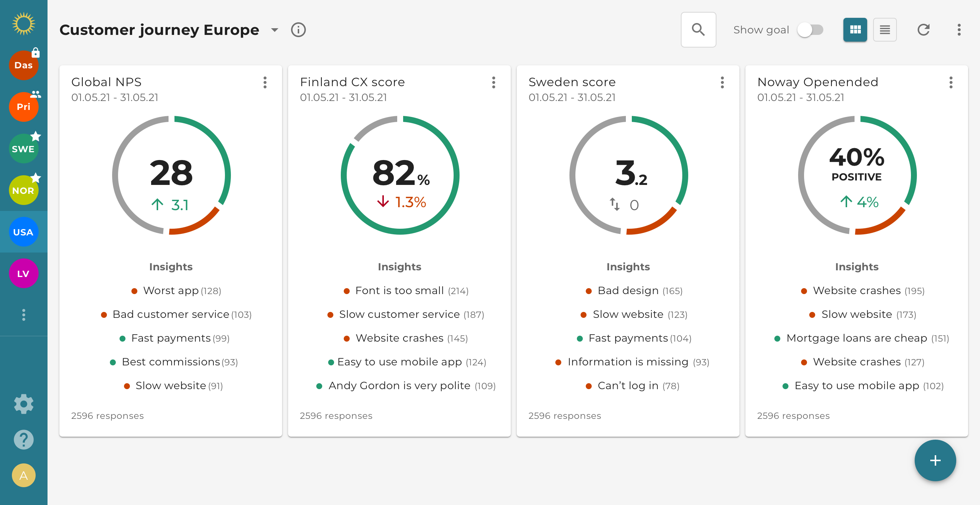
Task: Click the refresh icon
Action: pos(923,30)
